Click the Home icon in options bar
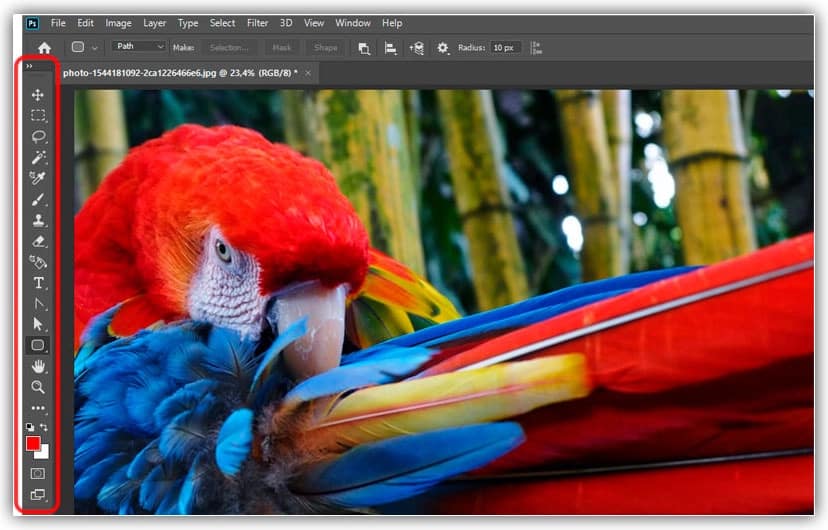 44,48
